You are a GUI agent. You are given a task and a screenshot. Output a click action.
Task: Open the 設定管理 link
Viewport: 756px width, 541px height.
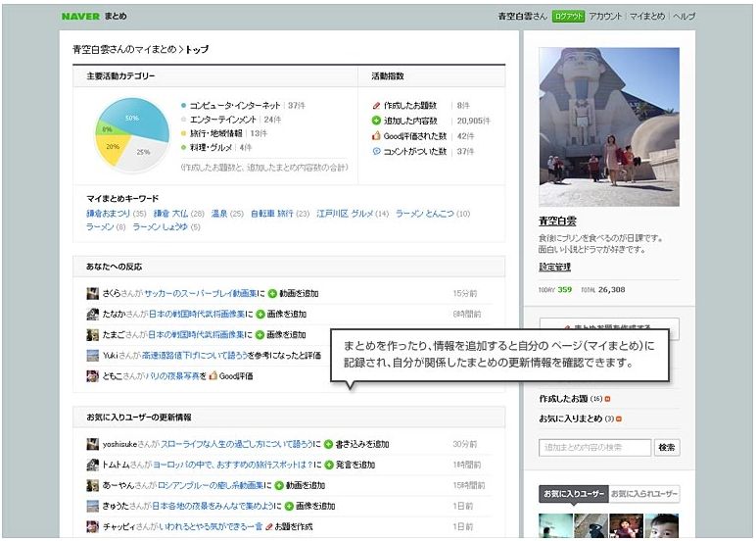(554, 267)
